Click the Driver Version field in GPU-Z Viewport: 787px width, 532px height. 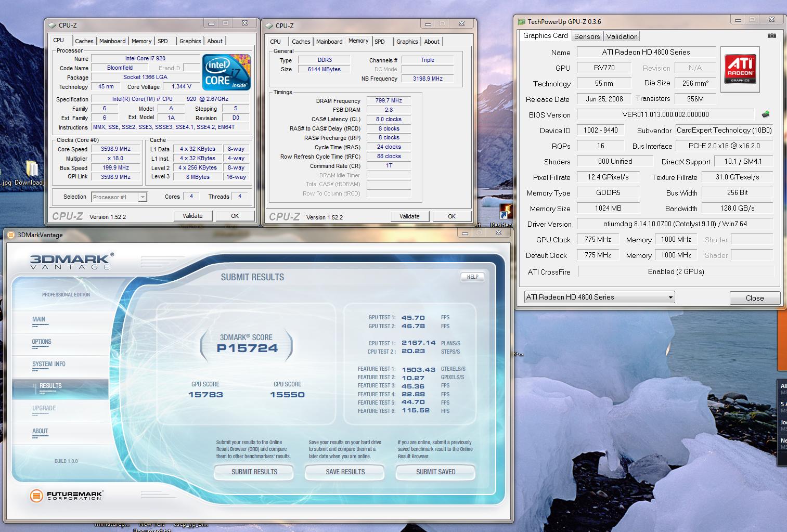(675, 224)
